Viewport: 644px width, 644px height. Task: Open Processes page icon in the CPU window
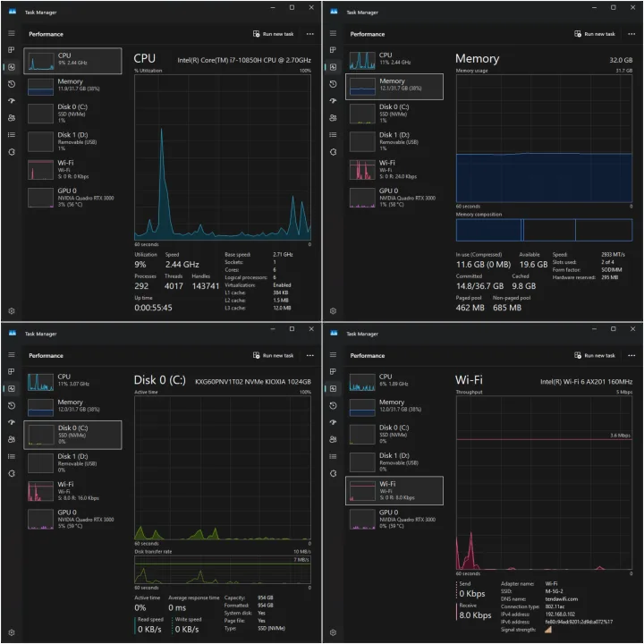coord(12,50)
